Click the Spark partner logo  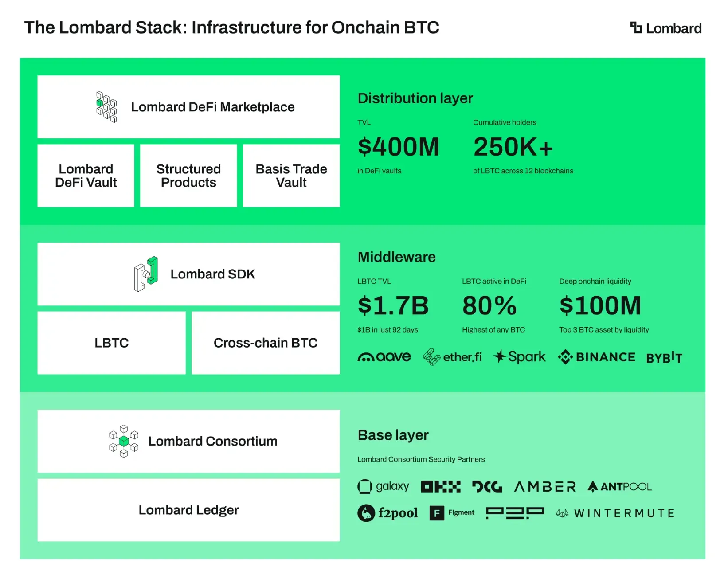(x=520, y=357)
